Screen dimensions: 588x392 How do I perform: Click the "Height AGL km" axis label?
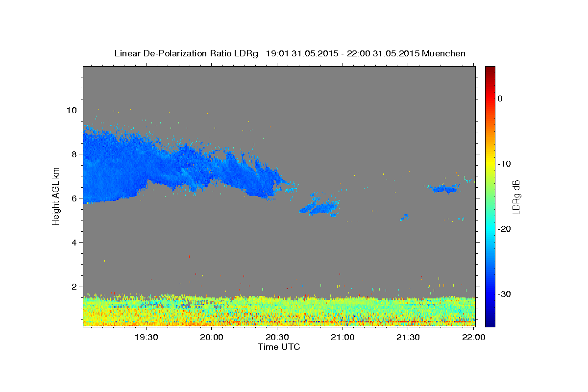56,196
